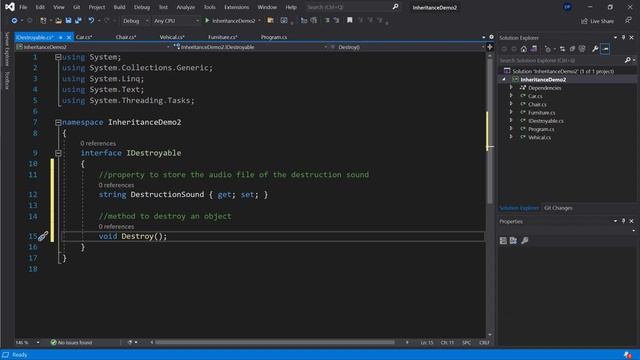The width and height of the screenshot is (640, 360).
Task: Open the zoom level dropdown in editor
Action: 27,342
